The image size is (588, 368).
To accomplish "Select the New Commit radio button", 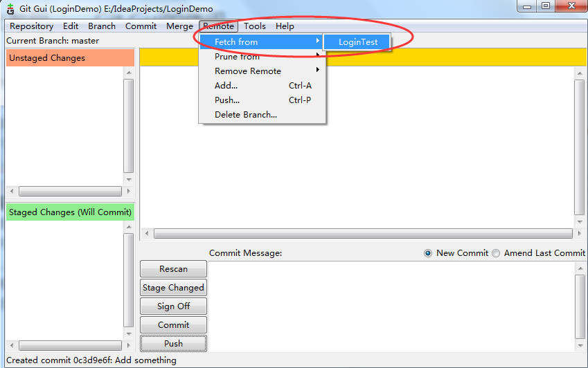I will coord(428,253).
